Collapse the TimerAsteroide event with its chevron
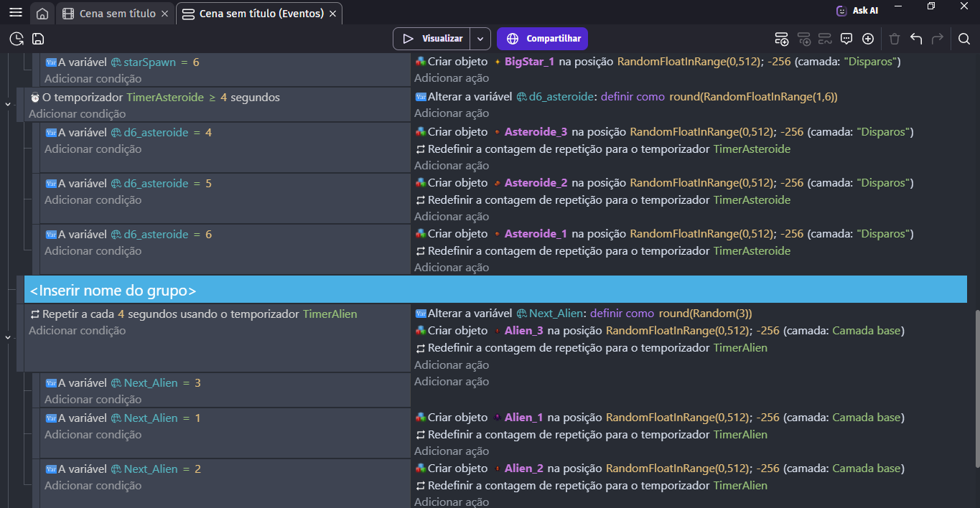980x508 pixels. tap(8, 104)
